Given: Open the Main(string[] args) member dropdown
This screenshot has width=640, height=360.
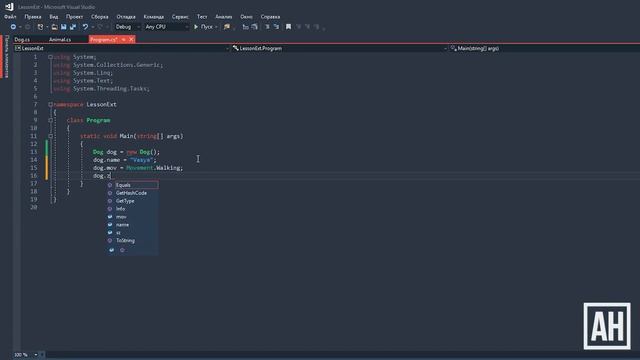Looking at the screenshot, I should point(544,49).
